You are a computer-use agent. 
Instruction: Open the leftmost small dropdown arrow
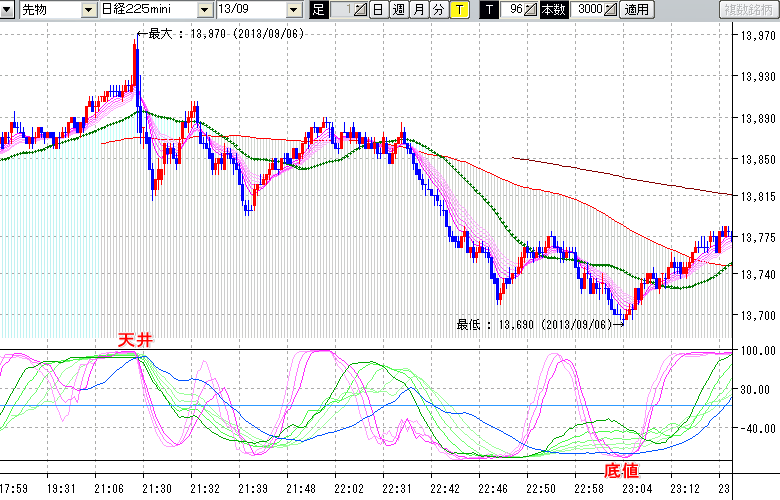click(8, 10)
